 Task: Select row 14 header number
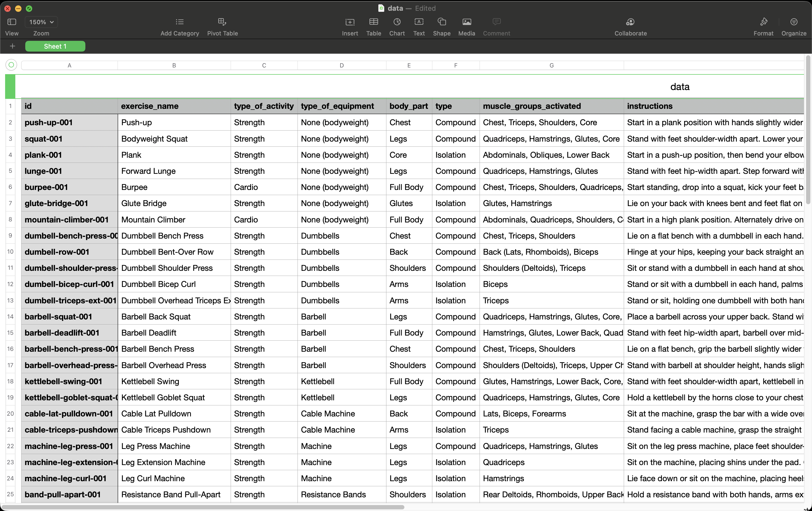click(x=10, y=316)
